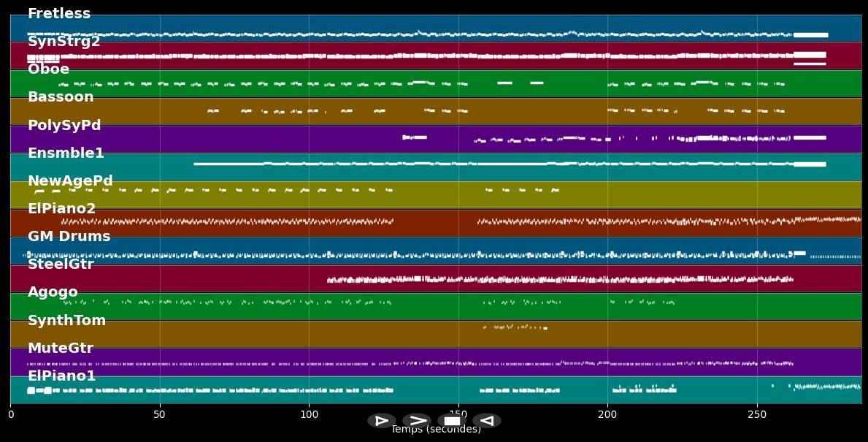This screenshot has height=442, width=868.
Task: Select the SynStrg2 track label
Action: 64,42
